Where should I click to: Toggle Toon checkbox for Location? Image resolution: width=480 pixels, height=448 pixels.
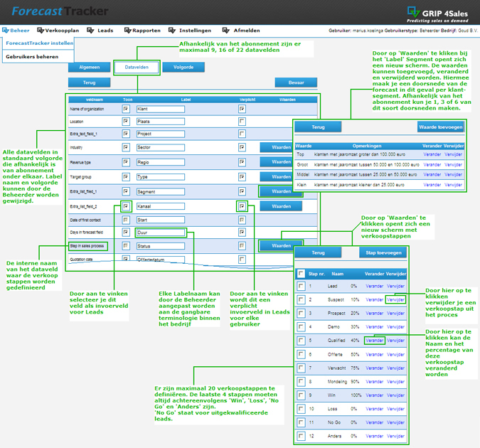(x=126, y=122)
